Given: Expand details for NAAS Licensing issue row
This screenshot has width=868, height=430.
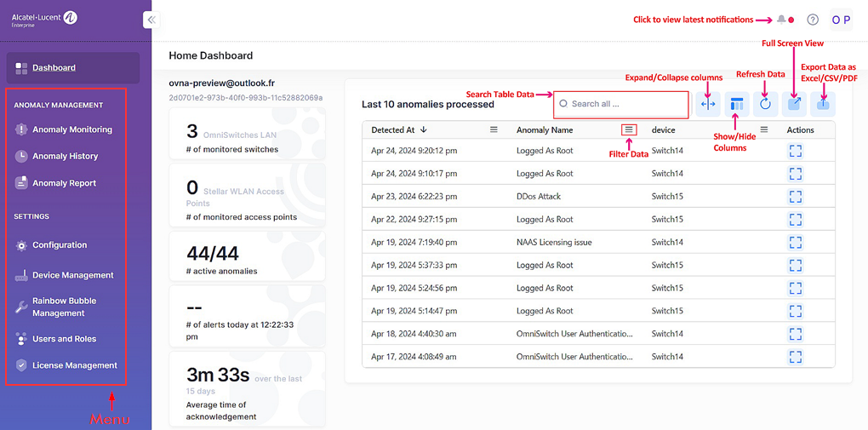Looking at the screenshot, I should pos(795,243).
